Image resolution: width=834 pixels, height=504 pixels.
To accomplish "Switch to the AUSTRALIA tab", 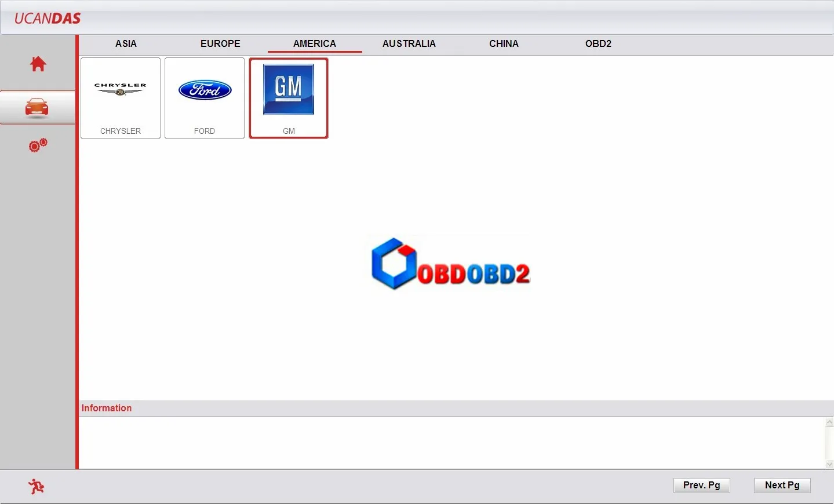I will [409, 43].
